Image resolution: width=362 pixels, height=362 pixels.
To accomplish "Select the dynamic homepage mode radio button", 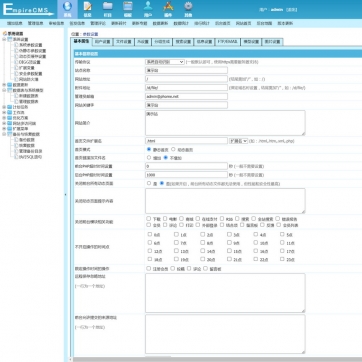I will [173, 149].
